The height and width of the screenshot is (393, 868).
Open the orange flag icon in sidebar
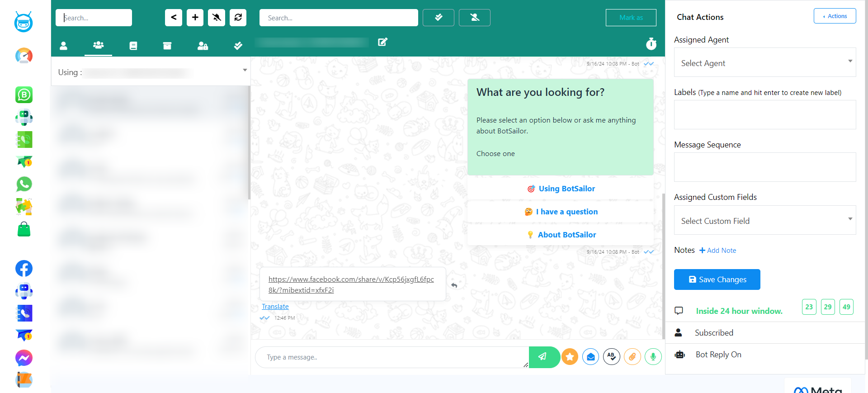pyautogui.click(x=24, y=380)
